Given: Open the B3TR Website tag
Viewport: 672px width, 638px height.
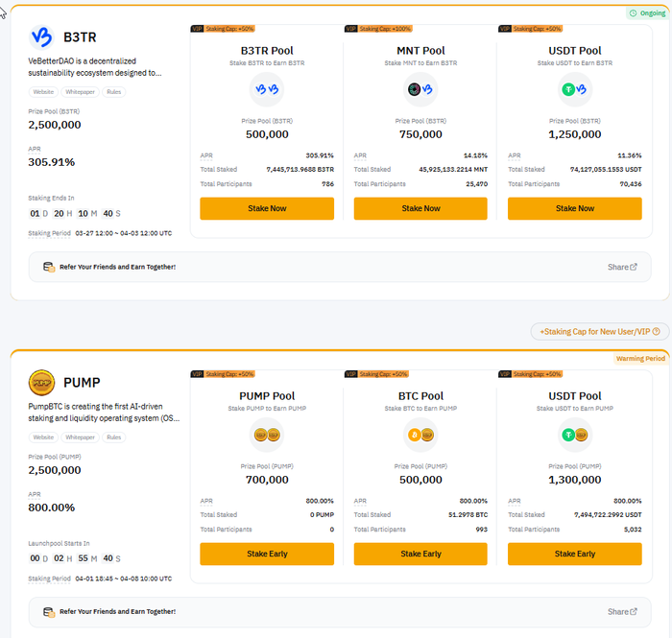Looking at the screenshot, I should point(42,92).
